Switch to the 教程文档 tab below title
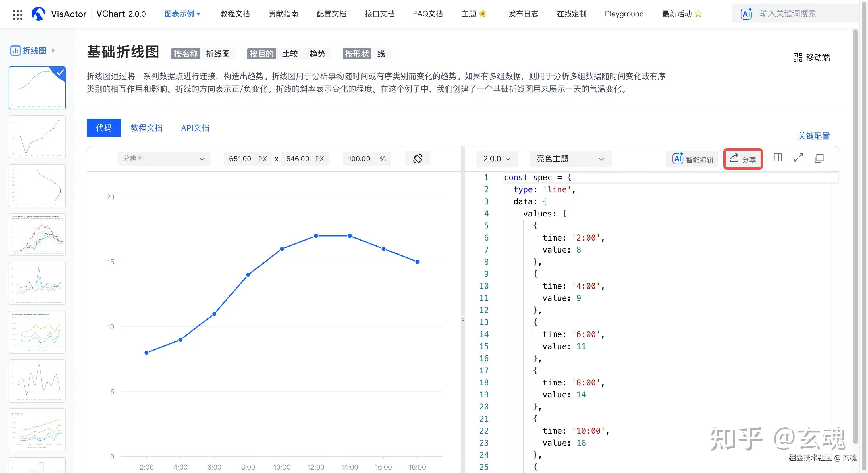This screenshot has width=868, height=473. point(146,128)
